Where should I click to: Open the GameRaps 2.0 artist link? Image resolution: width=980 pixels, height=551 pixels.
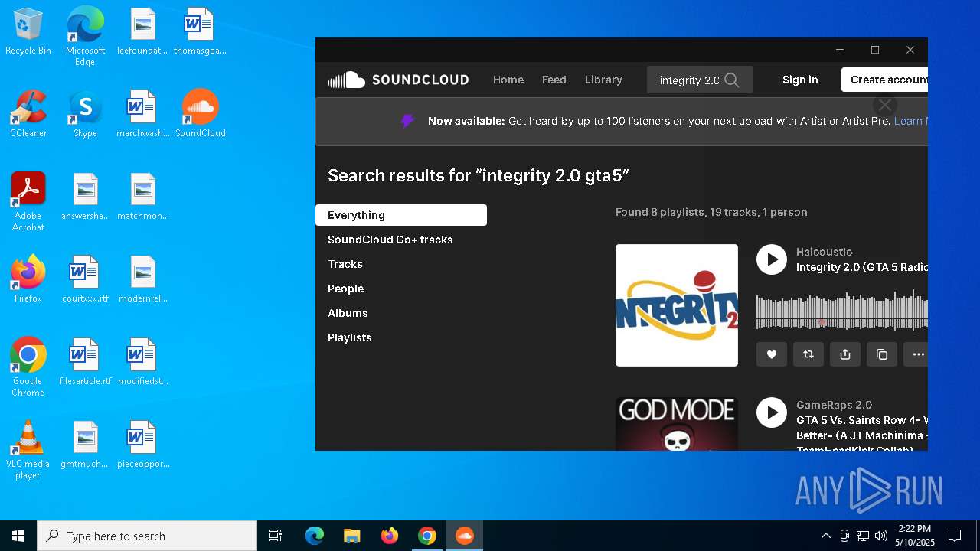(x=834, y=405)
